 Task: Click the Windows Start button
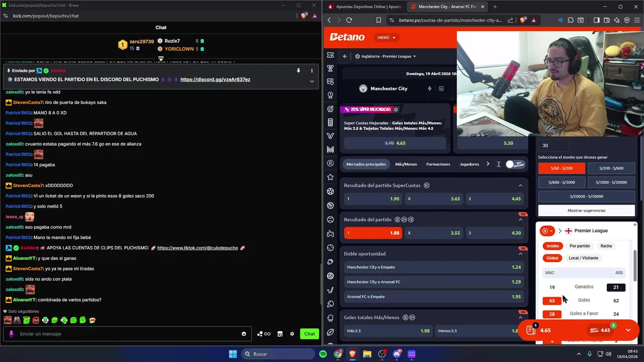point(233,354)
